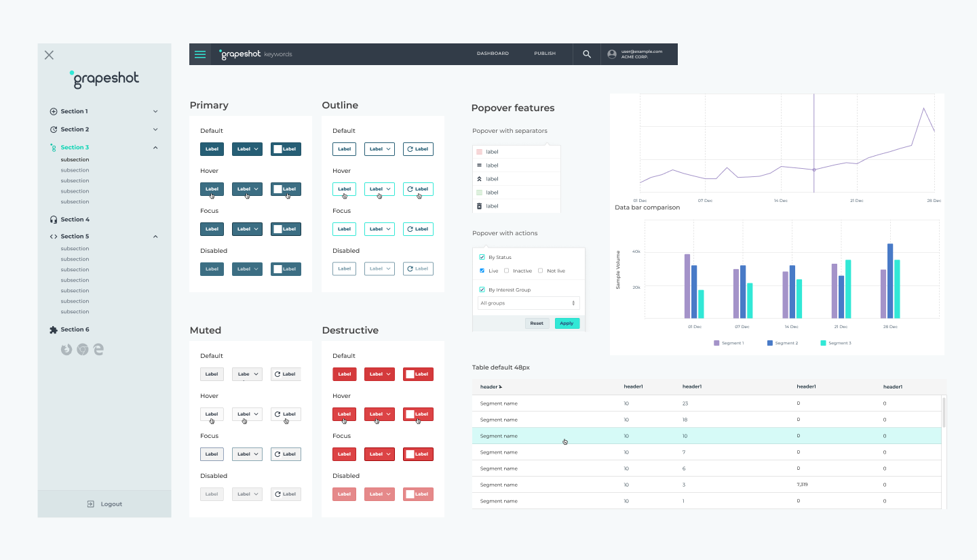977x560 pixels.
Task: Click the trash icon in separators popover
Action: [480, 205]
